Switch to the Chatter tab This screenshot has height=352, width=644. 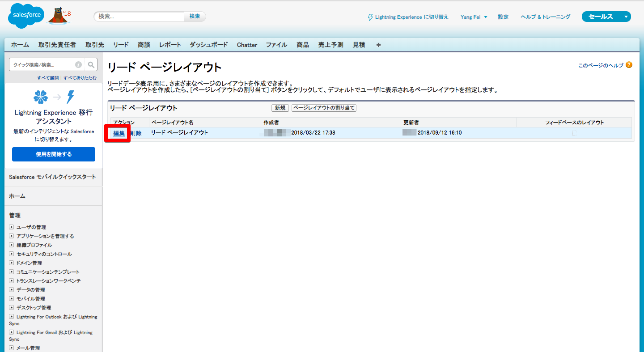pos(247,45)
